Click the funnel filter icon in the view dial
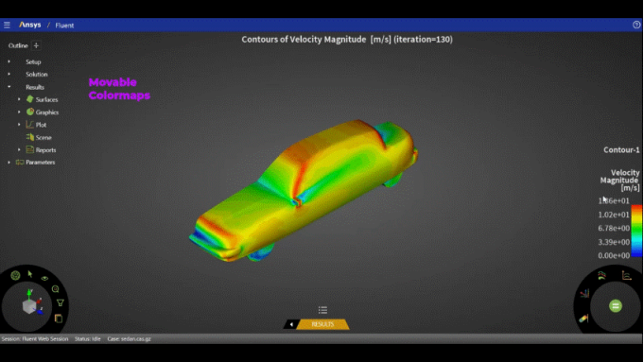 [x=61, y=303]
